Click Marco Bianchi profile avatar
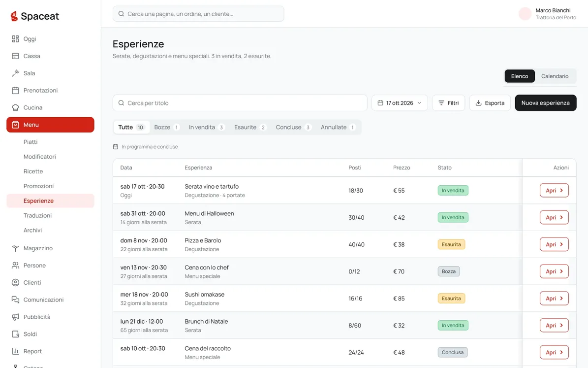The image size is (588, 368). tap(525, 14)
